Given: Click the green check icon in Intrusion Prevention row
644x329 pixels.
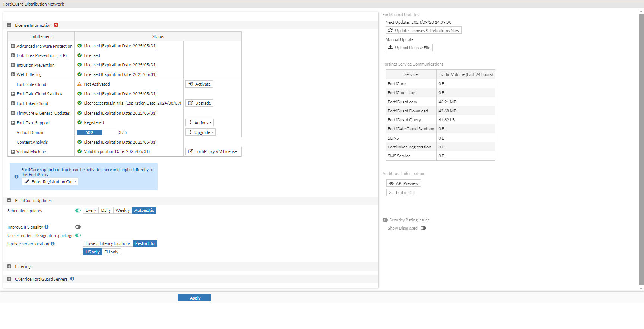Looking at the screenshot, I should [79, 65].
